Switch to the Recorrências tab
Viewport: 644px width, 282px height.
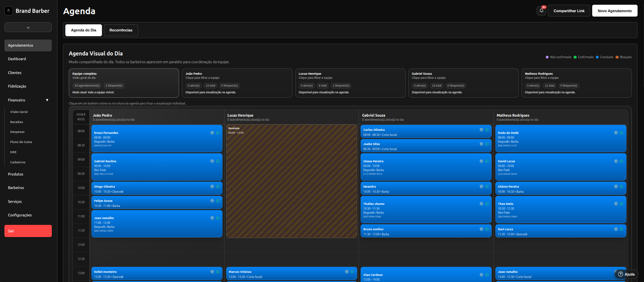click(x=121, y=30)
